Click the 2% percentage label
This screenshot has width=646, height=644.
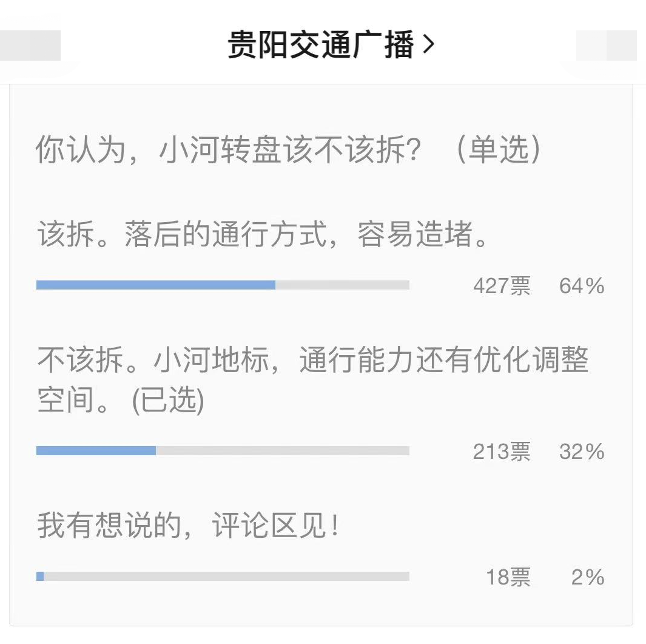coord(587,577)
